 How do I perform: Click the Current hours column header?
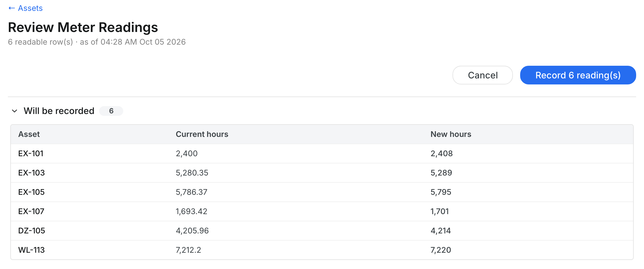202,134
